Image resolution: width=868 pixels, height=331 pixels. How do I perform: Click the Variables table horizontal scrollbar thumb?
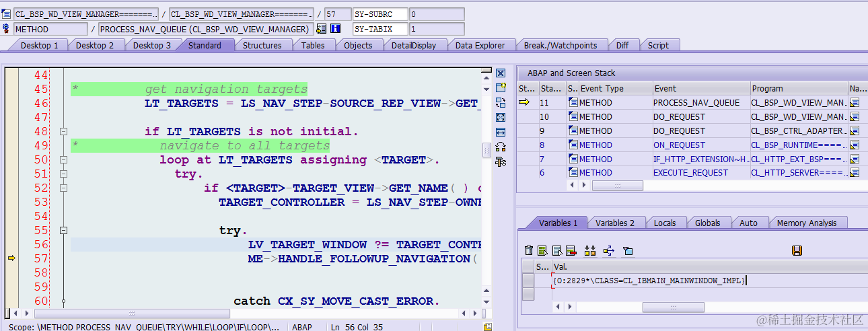point(673,307)
